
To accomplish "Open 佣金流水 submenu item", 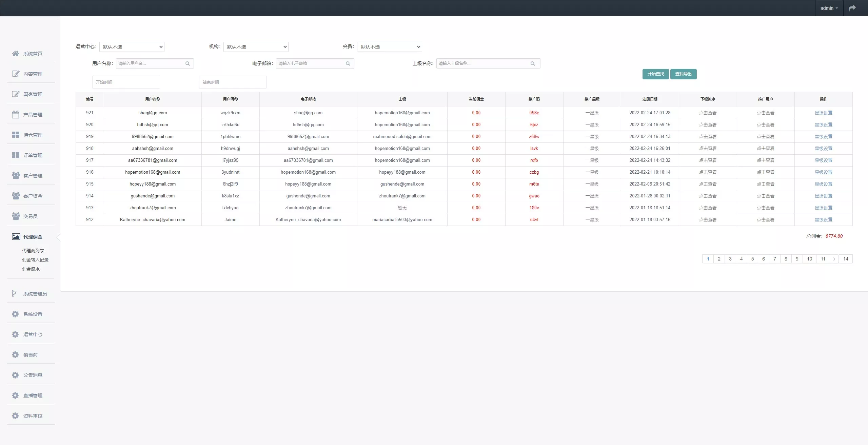I will [31, 269].
